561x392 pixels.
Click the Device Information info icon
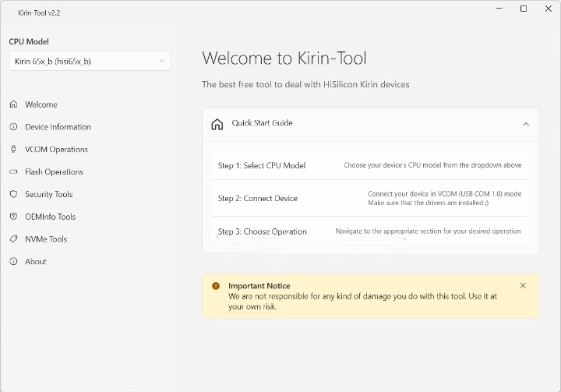pyautogui.click(x=13, y=127)
